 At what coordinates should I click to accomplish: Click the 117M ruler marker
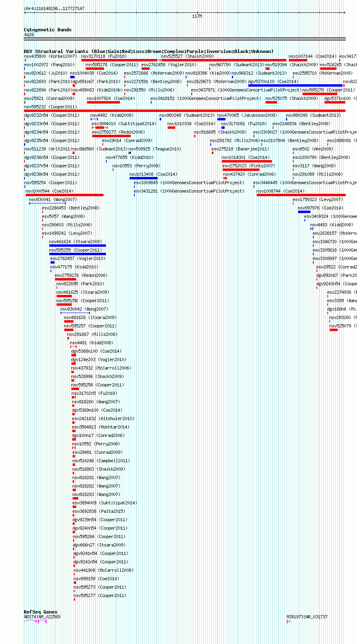coord(197,16)
